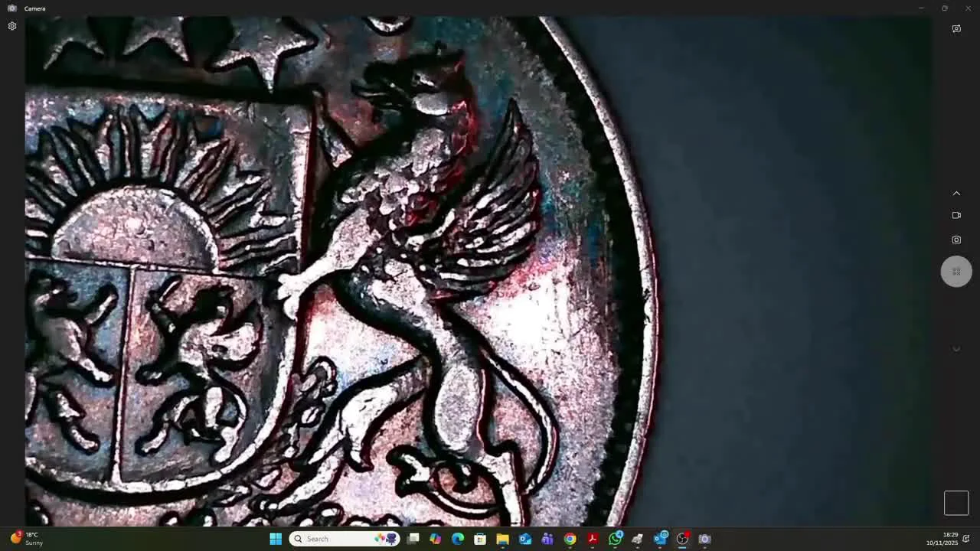The image size is (980, 551).
Task: Open the last capture via gallery thumbnail
Action: coord(956,503)
